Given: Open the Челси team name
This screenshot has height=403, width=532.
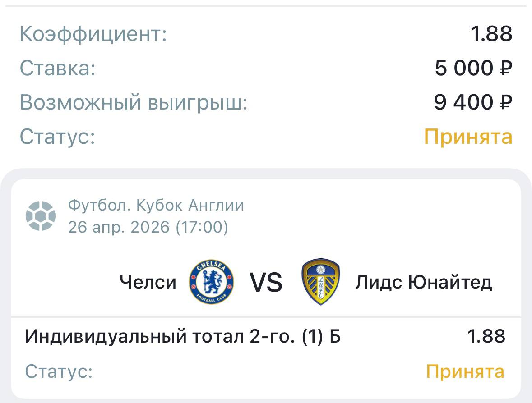Looking at the screenshot, I should tap(148, 283).
